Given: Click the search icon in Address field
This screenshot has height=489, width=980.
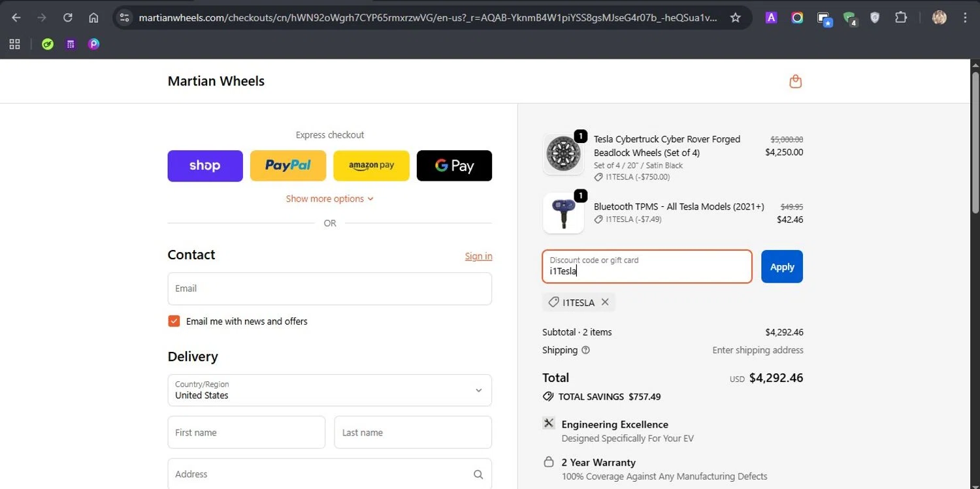Looking at the screenshot, I should coord(478,475).
